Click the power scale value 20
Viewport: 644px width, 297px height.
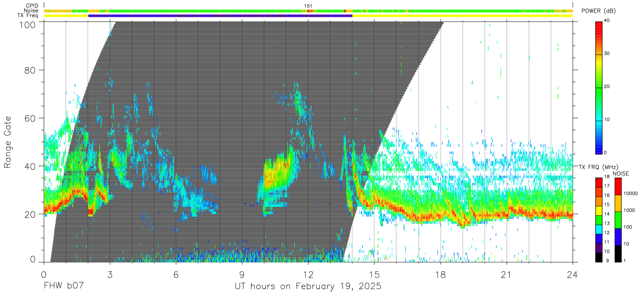point(607,87)
